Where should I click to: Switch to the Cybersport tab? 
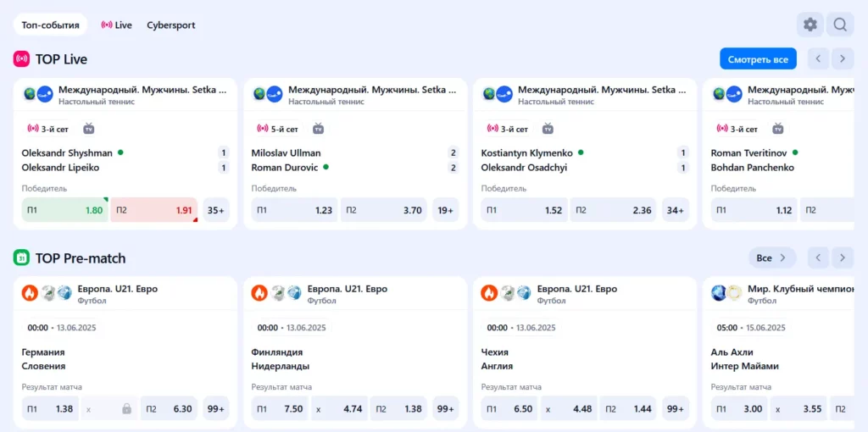pos(170,25)
